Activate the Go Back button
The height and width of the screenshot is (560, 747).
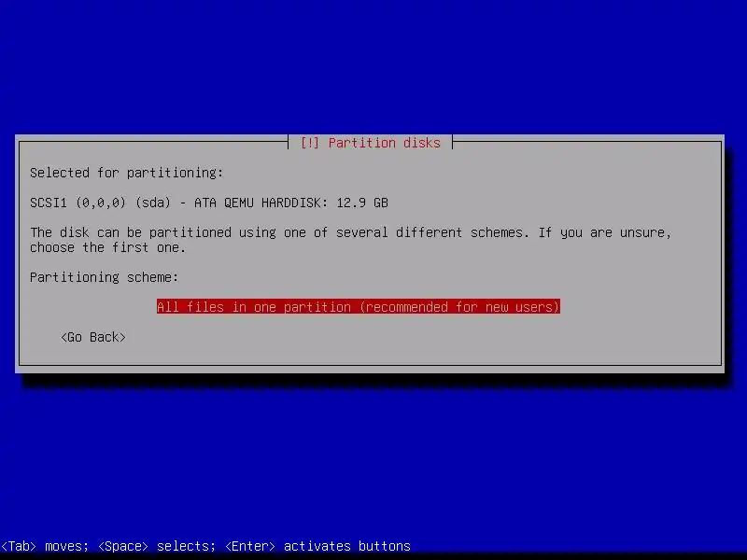[93, 337]
